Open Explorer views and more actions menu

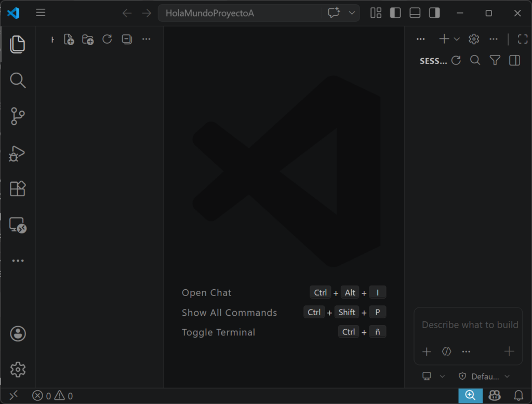146,39
